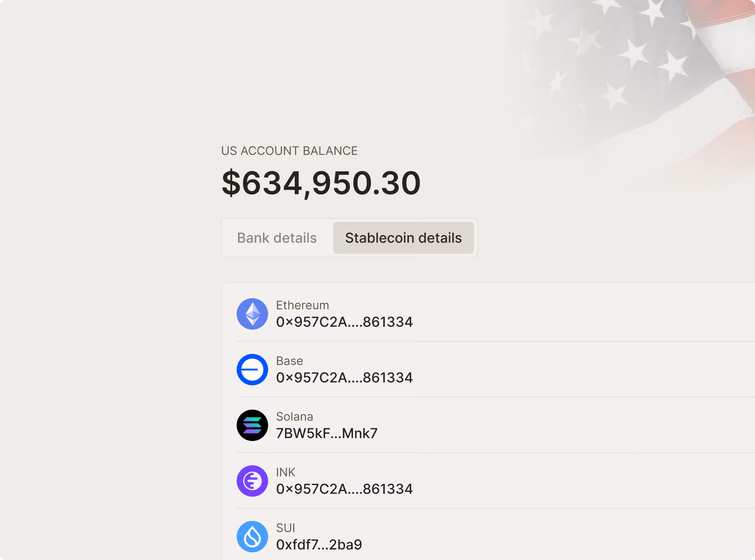Click the SUI address 0xfdf7...2ba9
The image size is (755, 560).
coord(319,545)
